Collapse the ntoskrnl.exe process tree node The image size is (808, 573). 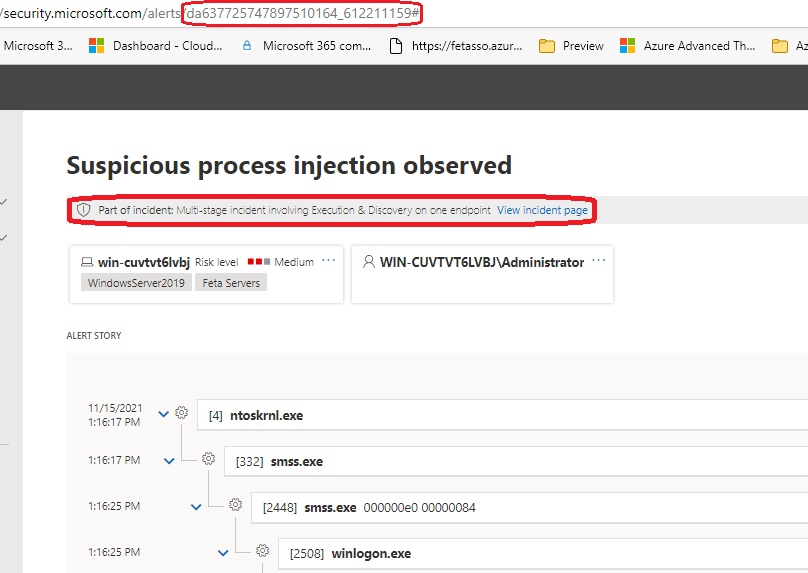(x=164, y=414)
